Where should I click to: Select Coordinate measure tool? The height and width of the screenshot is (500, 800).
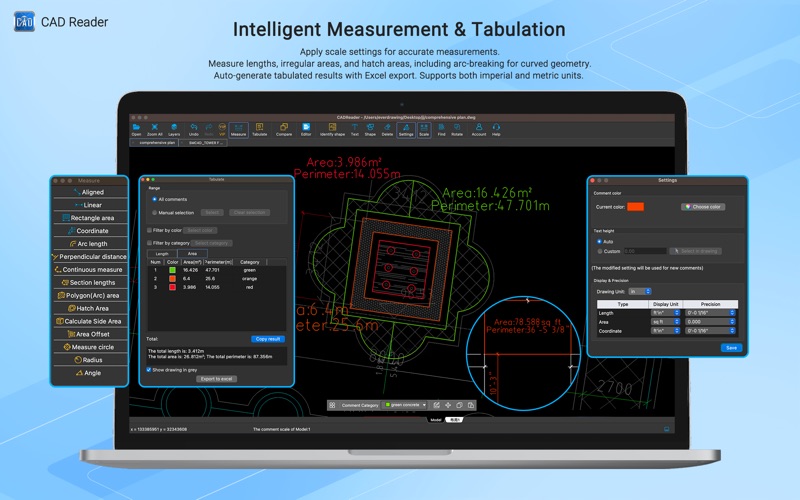89,231
